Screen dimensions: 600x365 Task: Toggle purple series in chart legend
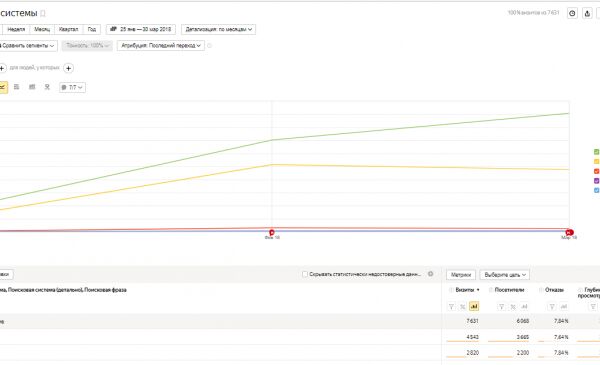(597, 181)
